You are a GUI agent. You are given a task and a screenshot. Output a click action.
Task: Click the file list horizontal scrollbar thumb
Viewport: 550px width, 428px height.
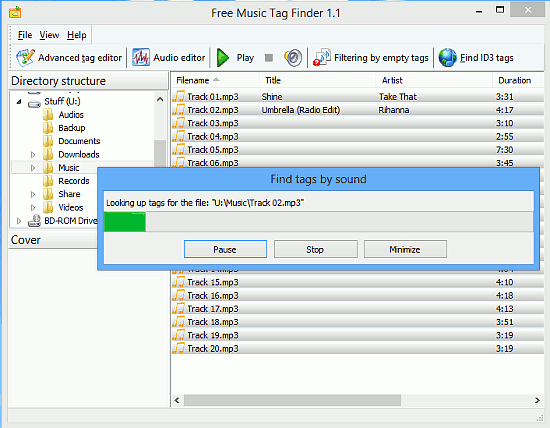(x=293, y=400)
